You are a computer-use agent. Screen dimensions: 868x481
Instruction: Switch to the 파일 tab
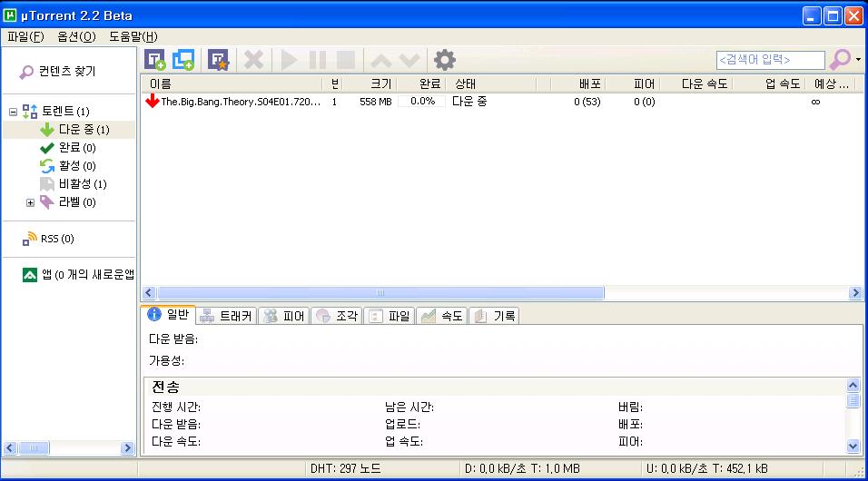click(390, 316)
